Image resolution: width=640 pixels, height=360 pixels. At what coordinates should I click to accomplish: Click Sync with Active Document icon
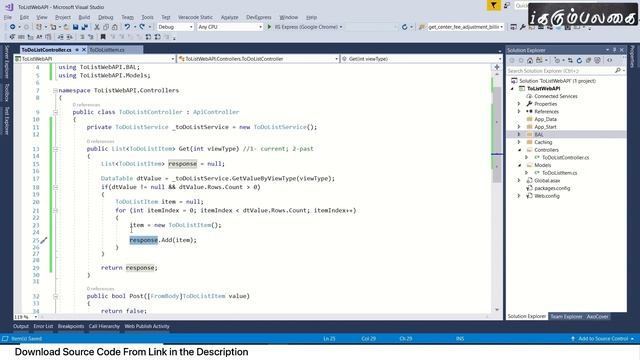point(570,60)
